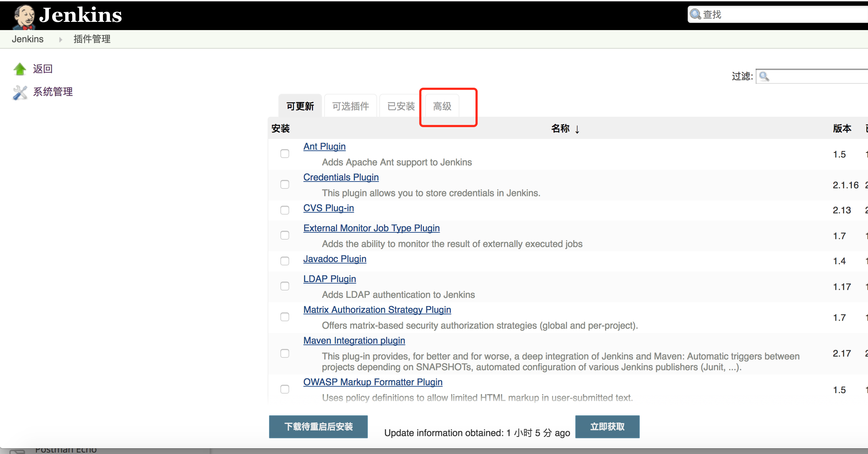Select the LDAP Plugin checkbox
868x454 pixels.
pos(285,286)
